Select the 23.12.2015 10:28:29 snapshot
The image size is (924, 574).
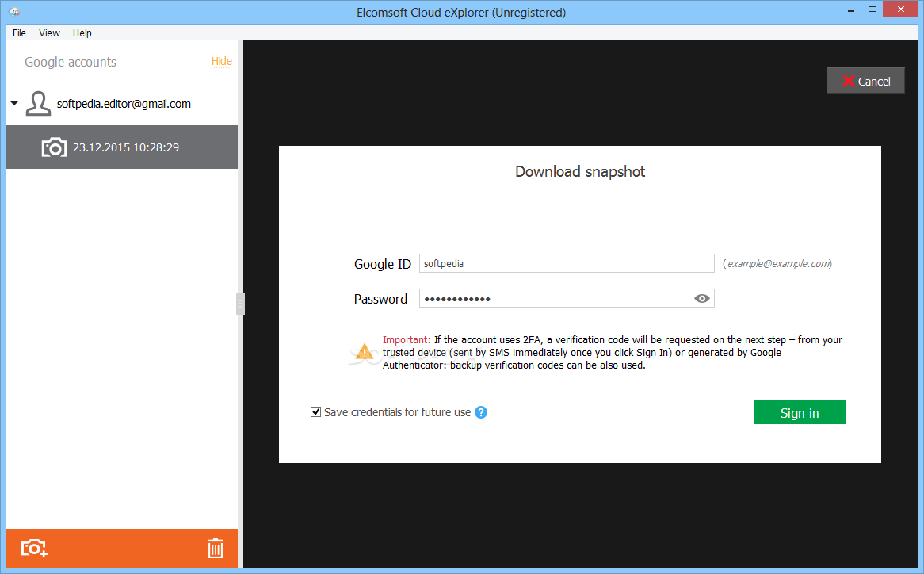[122, 147]
